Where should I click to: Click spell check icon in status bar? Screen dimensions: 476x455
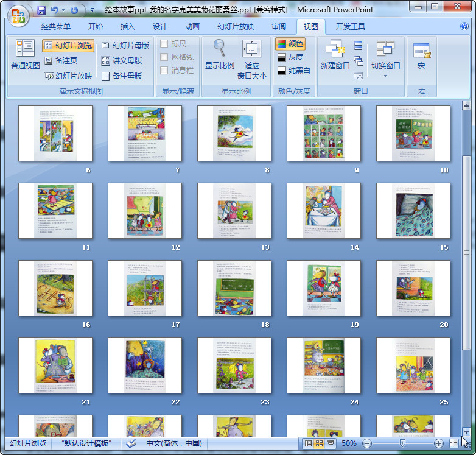tap(131, 443)
